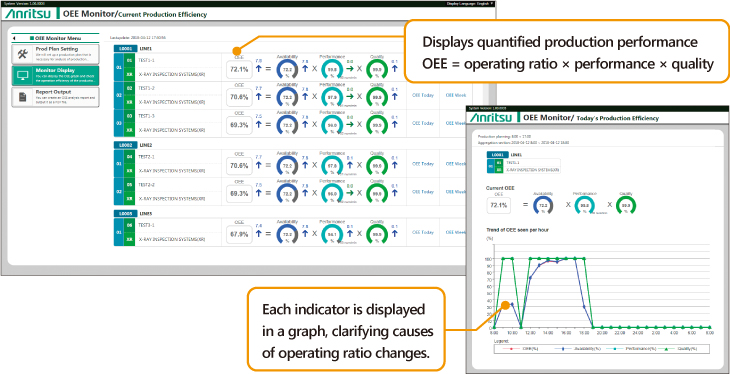
Task: Open Report Output menu item
Action: [x=55, y=97]
